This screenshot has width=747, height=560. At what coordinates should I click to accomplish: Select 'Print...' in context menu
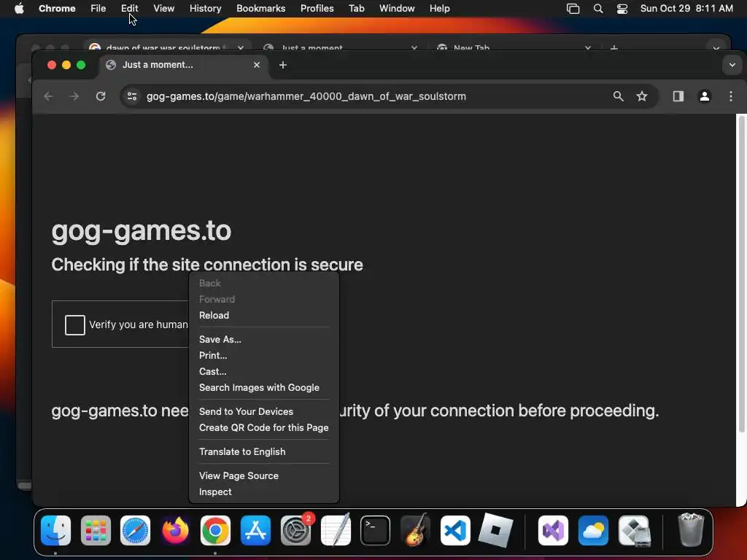(x=264, y=355)
